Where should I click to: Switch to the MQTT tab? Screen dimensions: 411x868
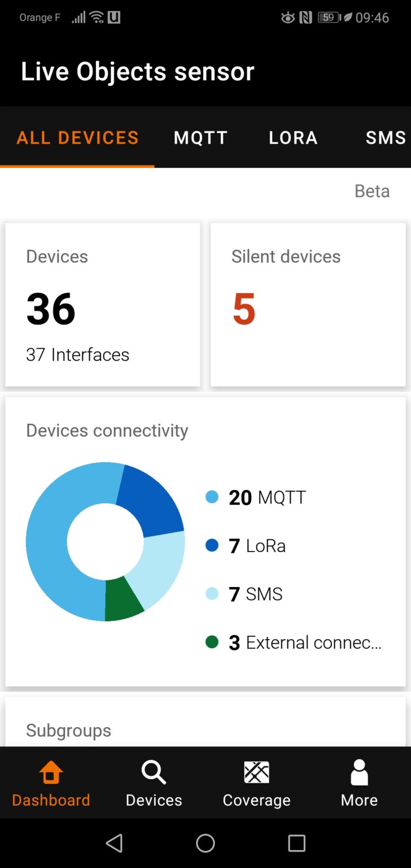[200, 137]
